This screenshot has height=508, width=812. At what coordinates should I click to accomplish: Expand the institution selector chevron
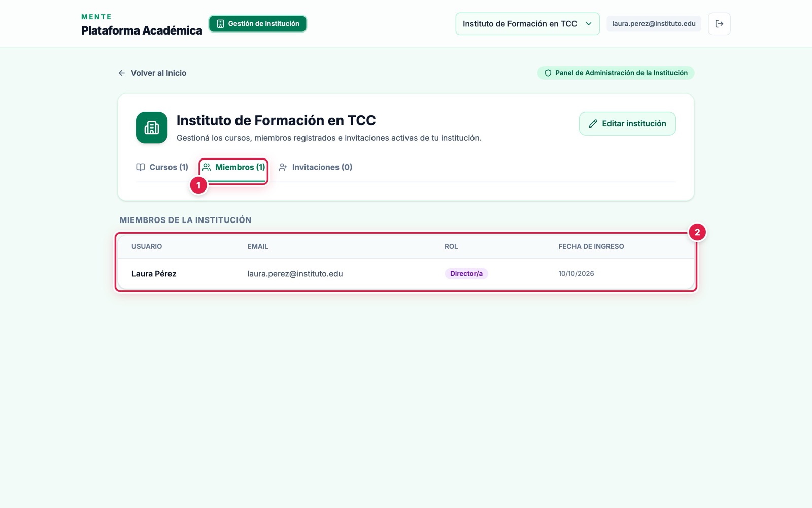click(589, 24)
